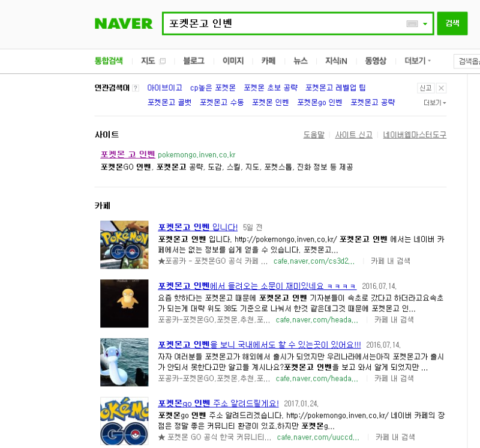
Task: Click the Pokemon GO logo thumbnail of last post
Action: point(124,421)
